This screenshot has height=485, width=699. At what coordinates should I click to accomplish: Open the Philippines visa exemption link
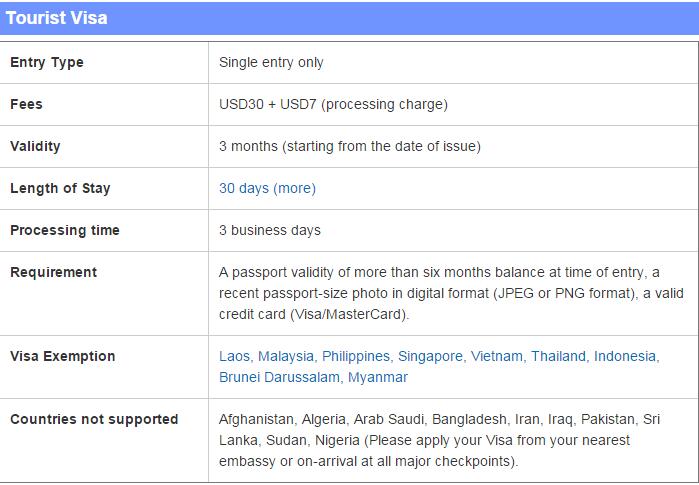pos(356,356)
